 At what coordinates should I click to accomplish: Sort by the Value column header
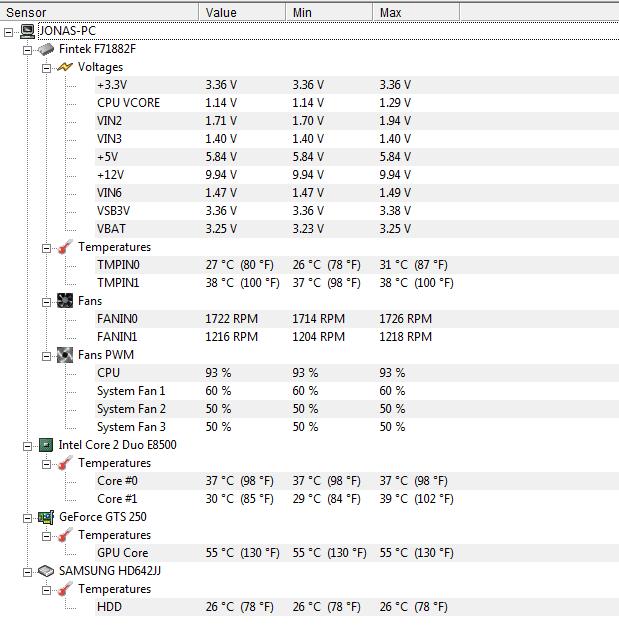tap(242, 12)
